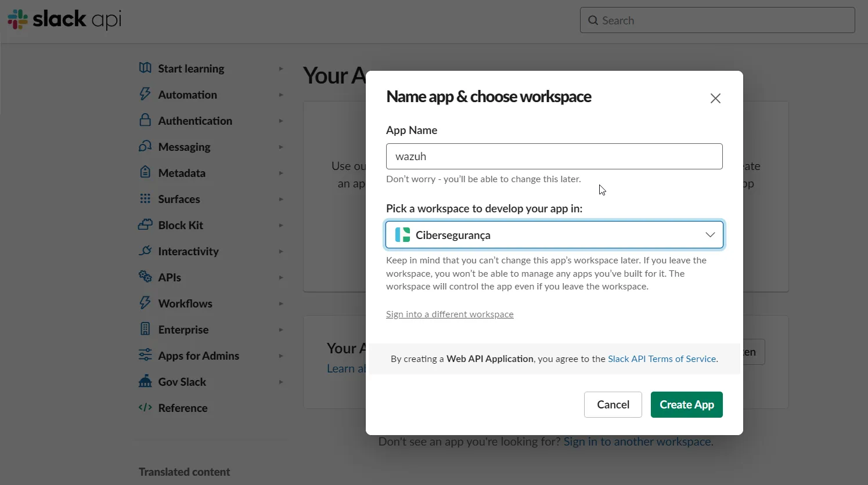Screen dimensions: 868x485
Task: Click the book icon beside Start learning
Action: tap(145, 68)
